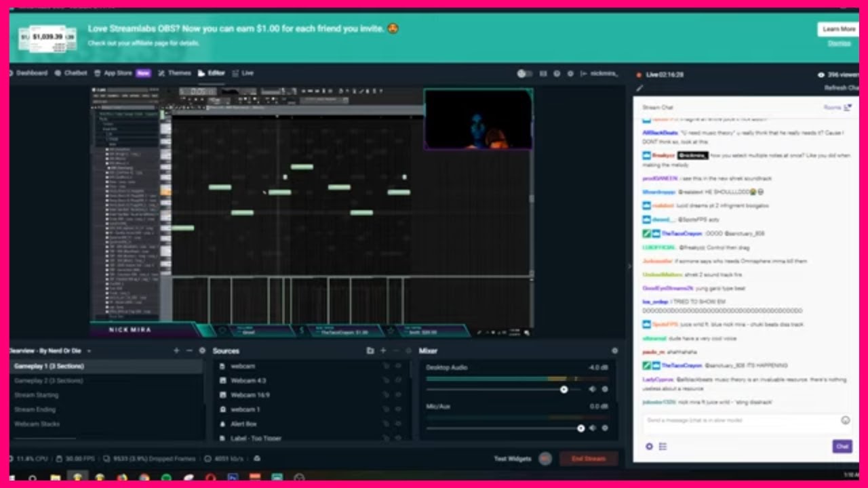The width and height of the screenshot is (868, 488).
Task: Select the Stream Starting scene
Action: click(106, 395)
